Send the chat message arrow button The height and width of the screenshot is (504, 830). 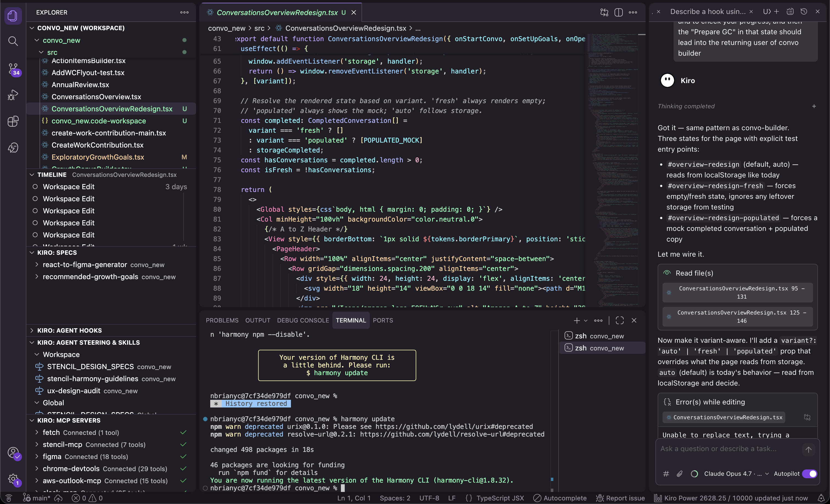tap(808, 449)
